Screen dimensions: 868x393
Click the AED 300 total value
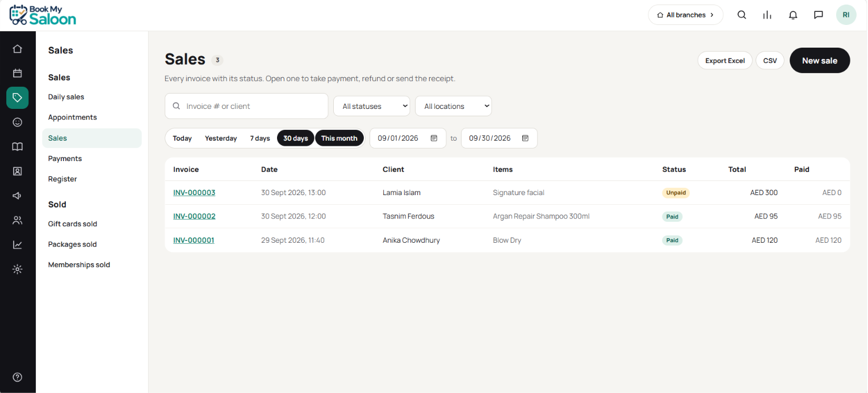[x=764, y=193]
